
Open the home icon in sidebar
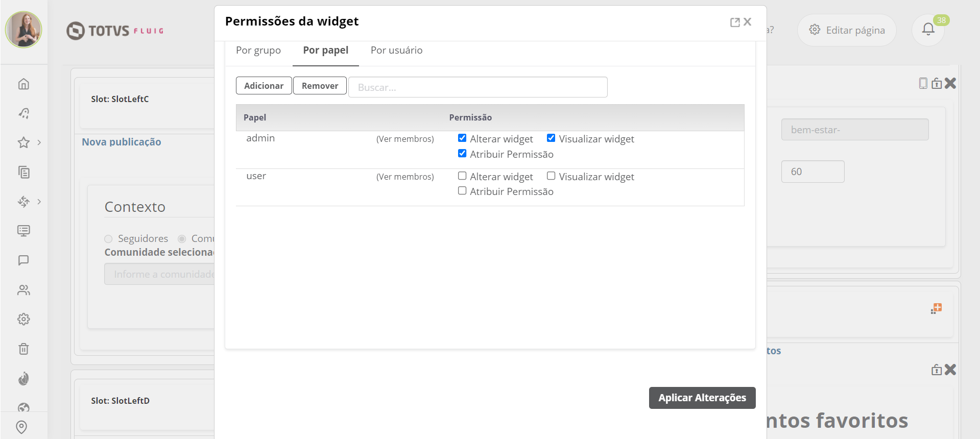click(x=23, y=84)
